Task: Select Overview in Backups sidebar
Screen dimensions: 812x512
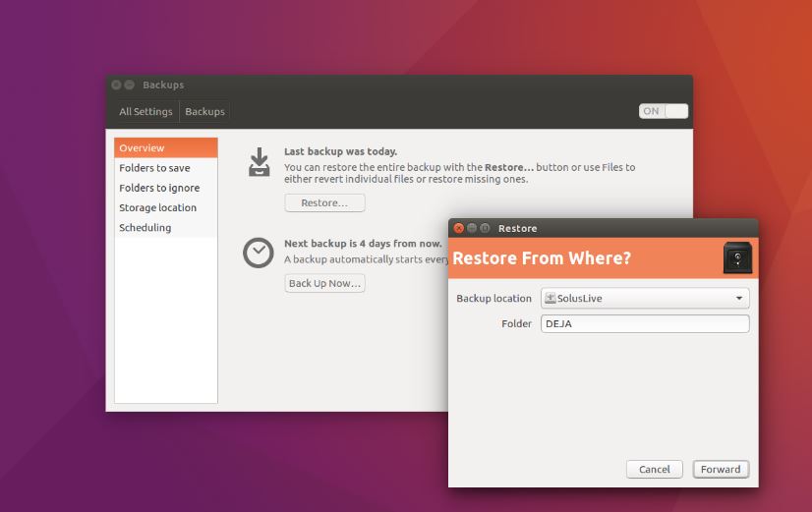Action: (166, 148)
